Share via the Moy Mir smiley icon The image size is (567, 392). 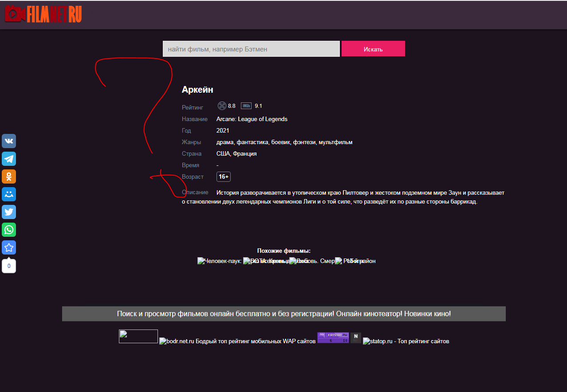pos(9,194)
